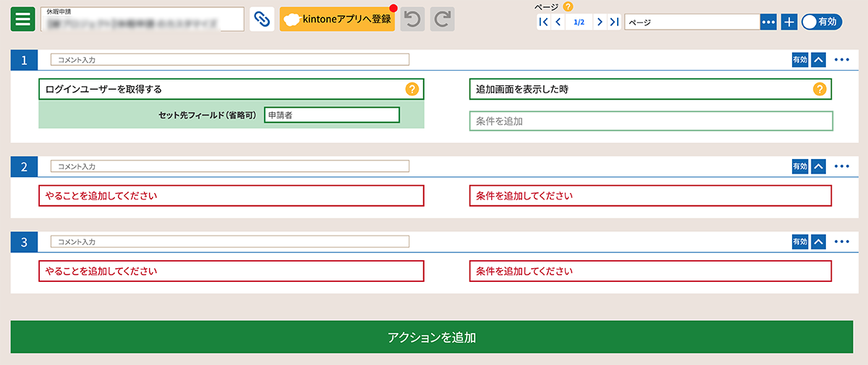Toggle 有効 for action 1
The width and height of the screenshot is (868, 365).
tap(799, 60)
